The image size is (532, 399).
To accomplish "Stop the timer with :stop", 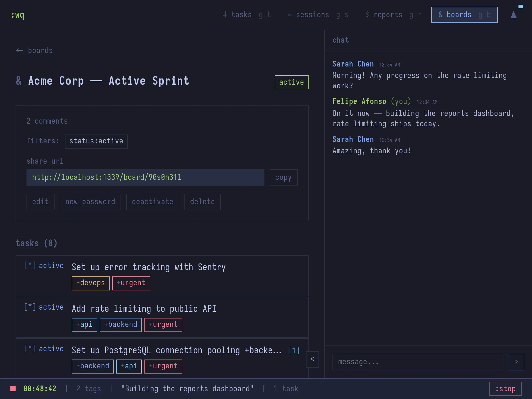I will [x=505, y=389].
